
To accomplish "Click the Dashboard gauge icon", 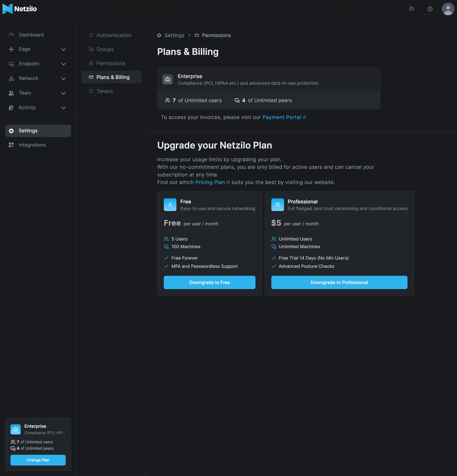I will pyautogui.click(x=11, y=35).
